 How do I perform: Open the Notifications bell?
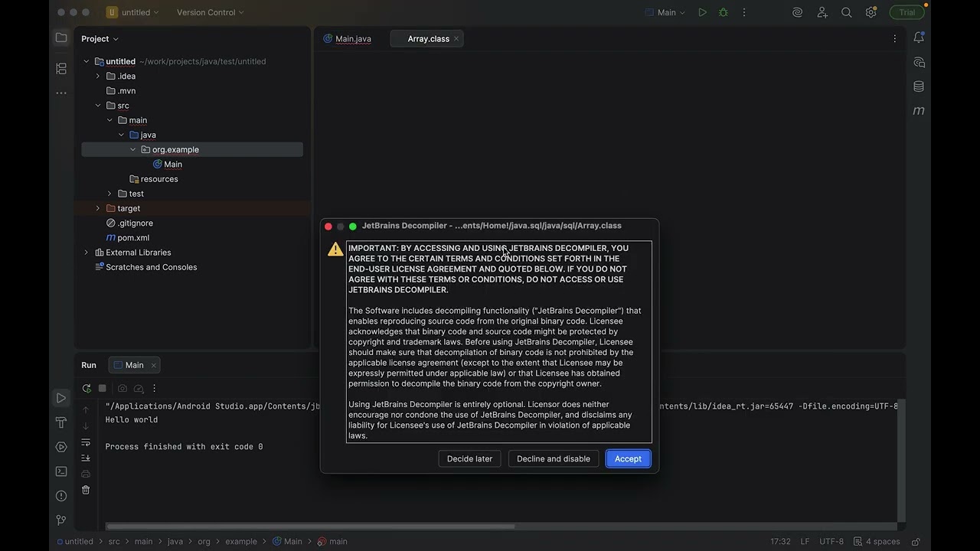coord(919,38)
